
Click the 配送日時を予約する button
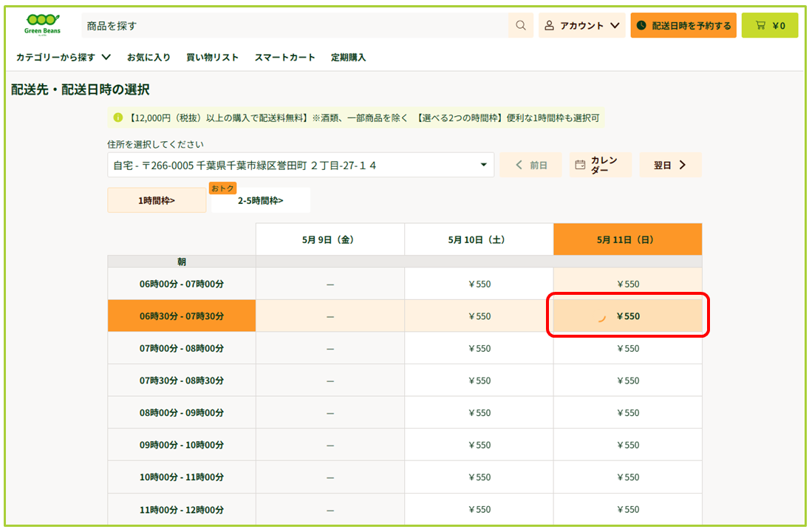pos(683,24)
